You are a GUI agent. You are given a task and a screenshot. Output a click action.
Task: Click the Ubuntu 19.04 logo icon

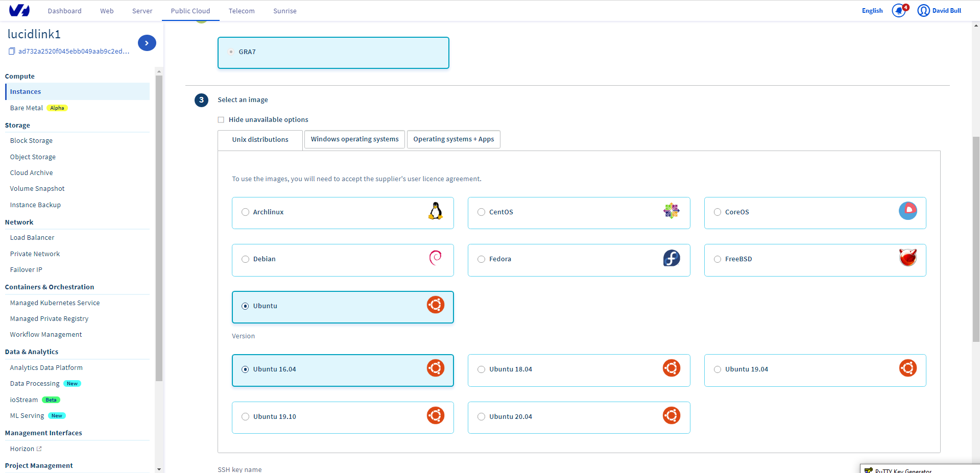pyautogui.click(x=908, y=368)
